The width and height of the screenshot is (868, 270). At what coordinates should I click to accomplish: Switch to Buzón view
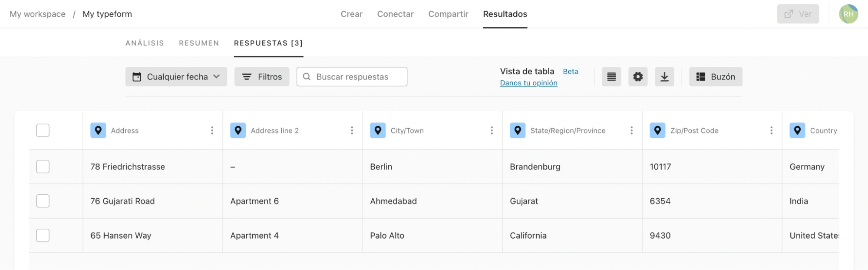pos(715,77)
